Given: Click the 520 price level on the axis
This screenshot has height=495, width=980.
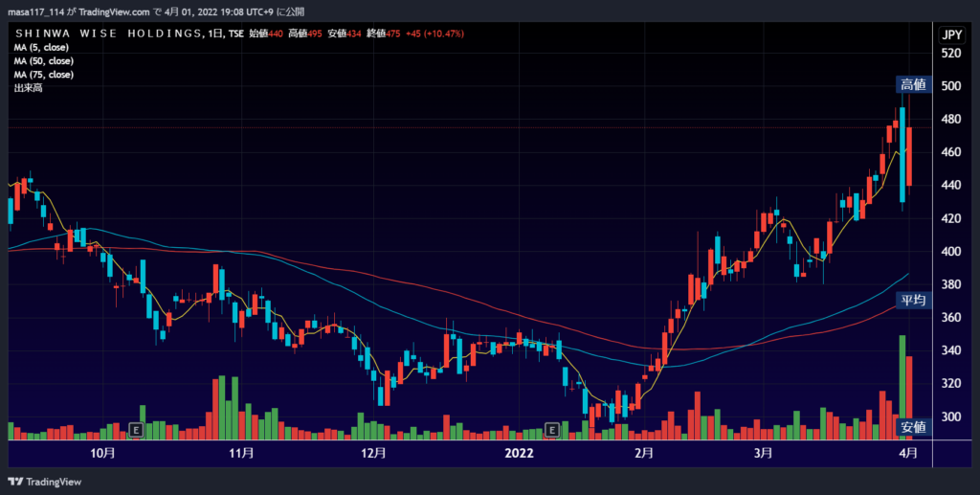Looking at the screenshot, I should 951,53.
